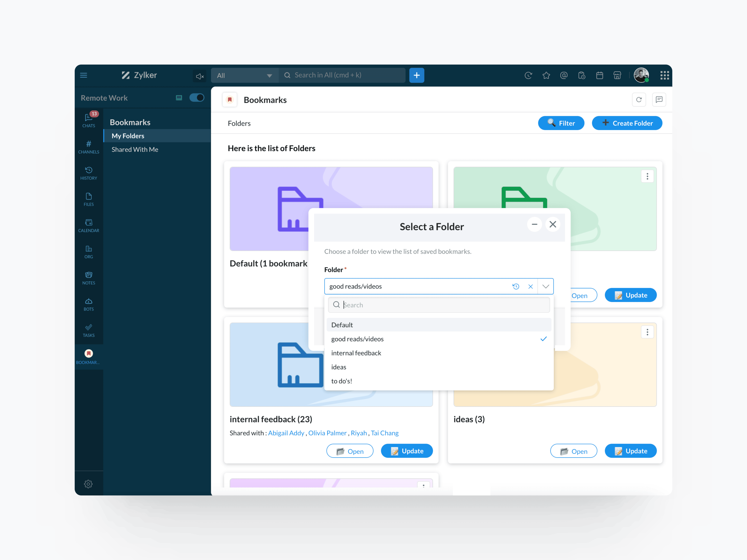Viewport: 747px width, 560px height.
Task: Open the ideas folder three-dot menu
Action: pyautogui.click(x=647, y=332)
